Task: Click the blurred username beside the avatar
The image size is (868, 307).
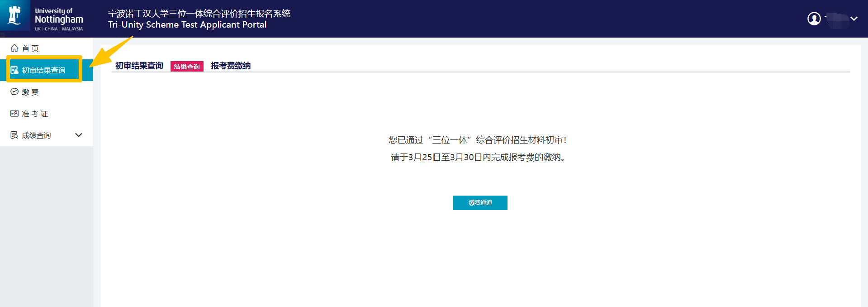Action: click(x=836, y=19)
